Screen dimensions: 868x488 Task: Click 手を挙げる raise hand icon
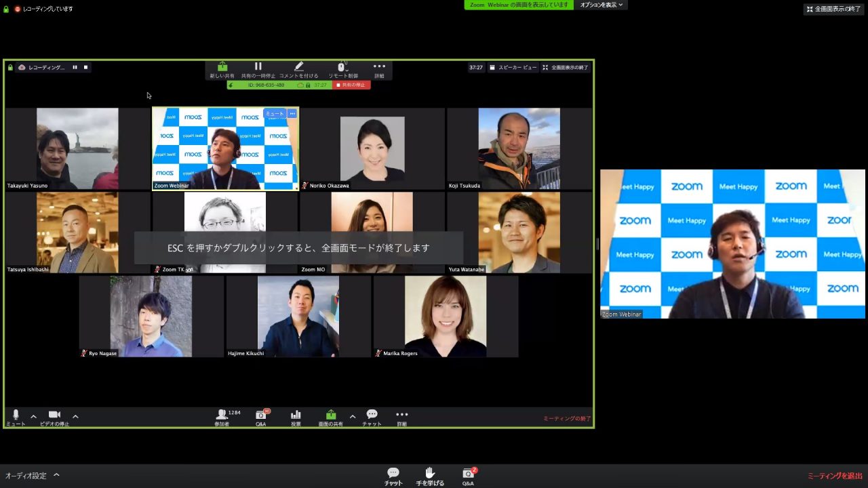coord(430,476)
